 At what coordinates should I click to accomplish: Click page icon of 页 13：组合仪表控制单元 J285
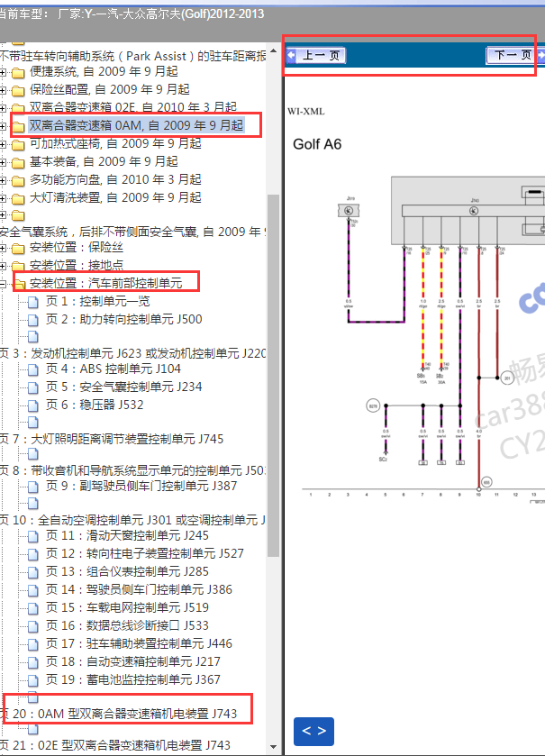click(x=33, y=573)
